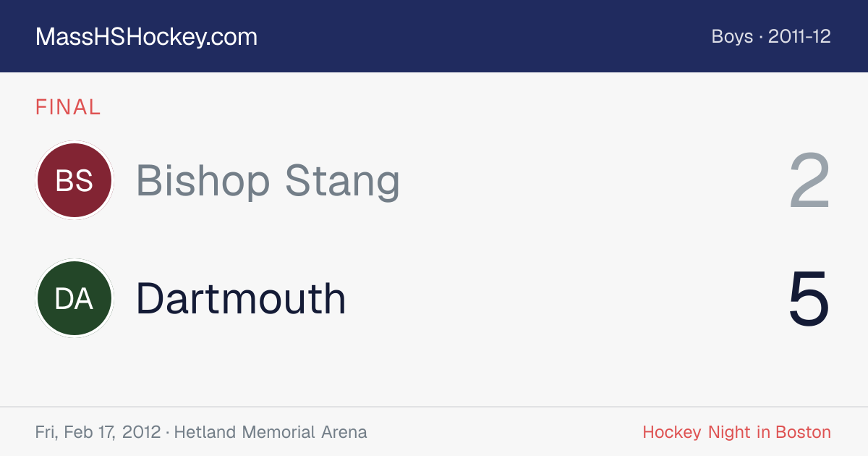
Task: Select the Bishop Stang team name
Action: pos(268,180)
